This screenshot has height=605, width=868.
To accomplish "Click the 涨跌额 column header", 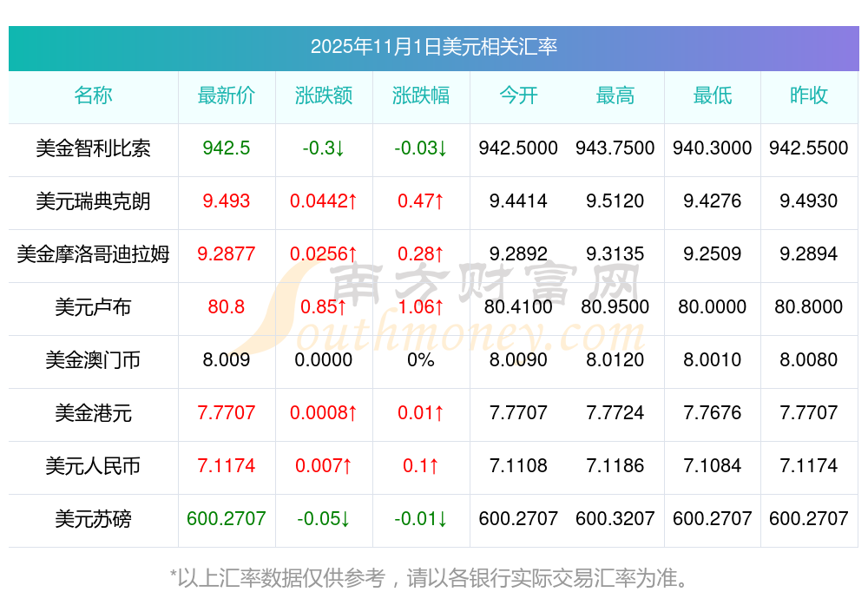I will click(324, 95).
